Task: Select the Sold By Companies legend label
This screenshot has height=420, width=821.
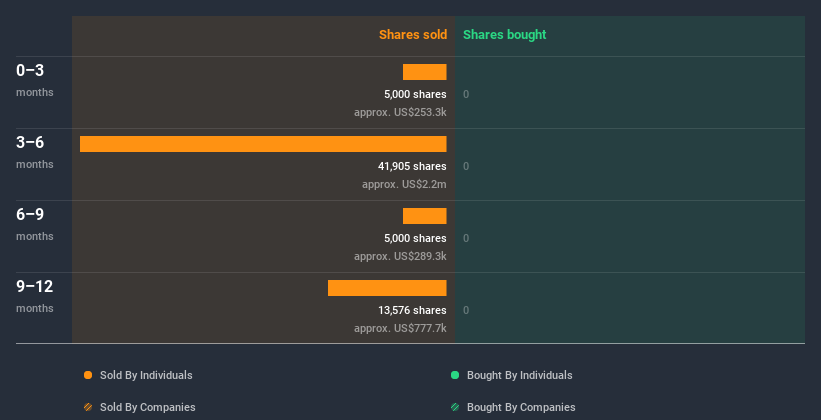Action: click(x=148, y=407)
